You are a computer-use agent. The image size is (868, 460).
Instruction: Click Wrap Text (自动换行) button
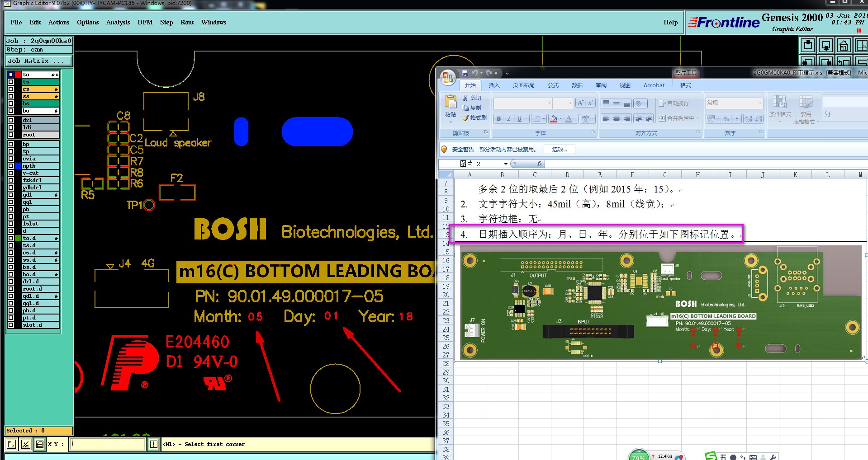[674, 103]
